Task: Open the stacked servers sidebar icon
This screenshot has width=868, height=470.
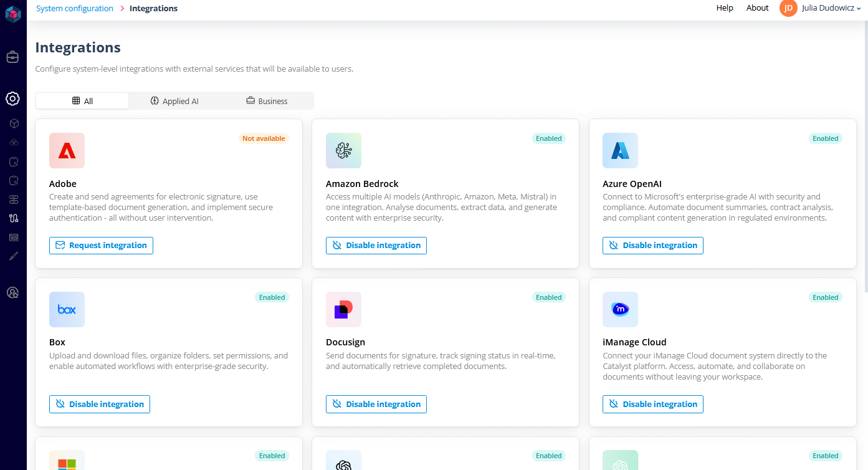Action: [x=14, y=199]
